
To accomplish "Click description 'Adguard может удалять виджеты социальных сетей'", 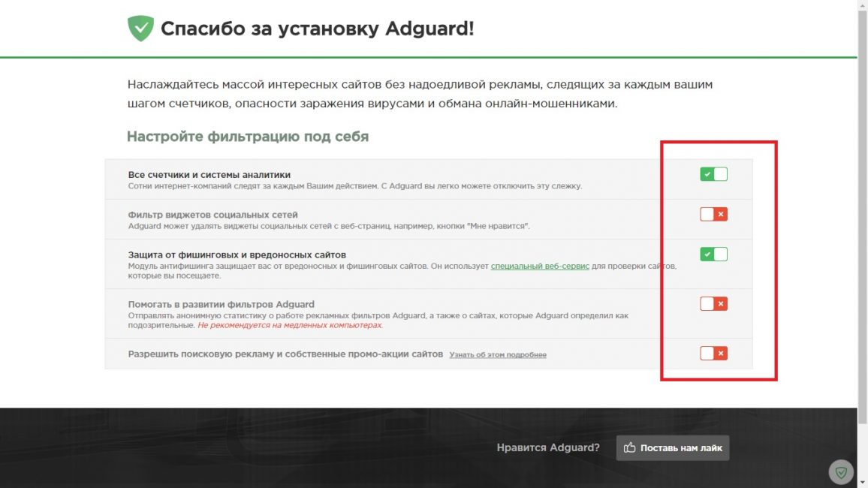I will [x=329, y=226].
